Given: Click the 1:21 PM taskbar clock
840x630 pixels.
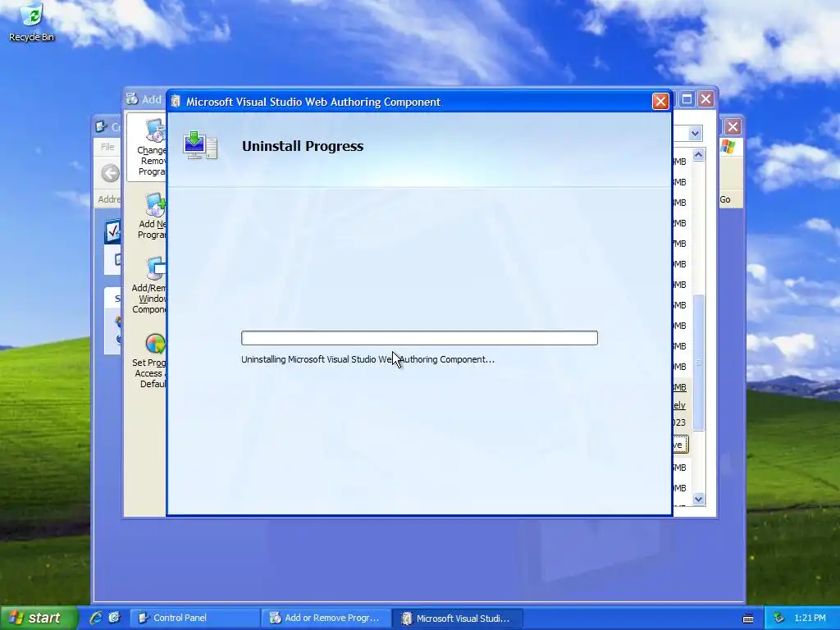Looking at the screenshot, I should tap(810, 618).
